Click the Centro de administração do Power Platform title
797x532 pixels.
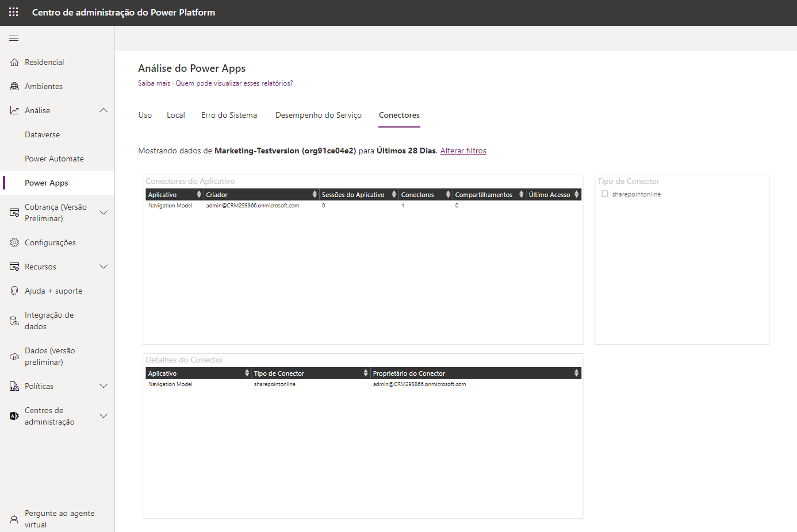point(124,12)
